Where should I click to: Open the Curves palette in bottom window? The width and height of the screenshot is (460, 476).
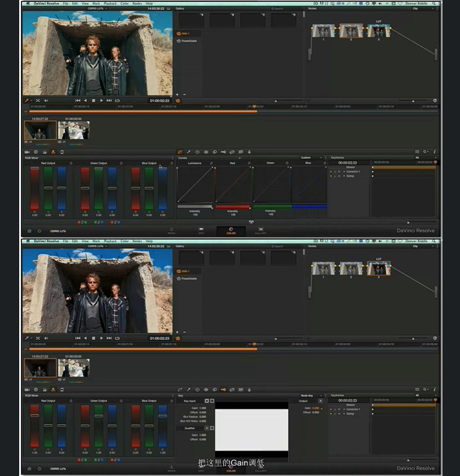[180, 390]
